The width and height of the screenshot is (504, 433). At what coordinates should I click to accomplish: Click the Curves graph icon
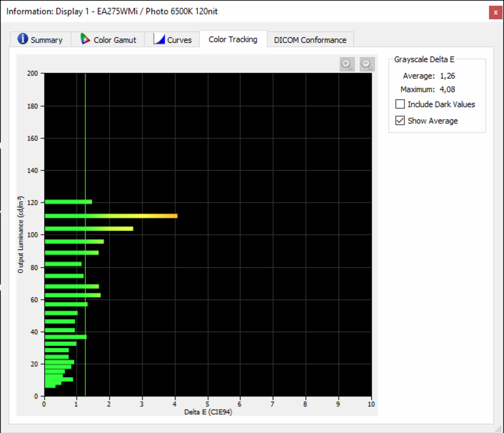point(159,39)
